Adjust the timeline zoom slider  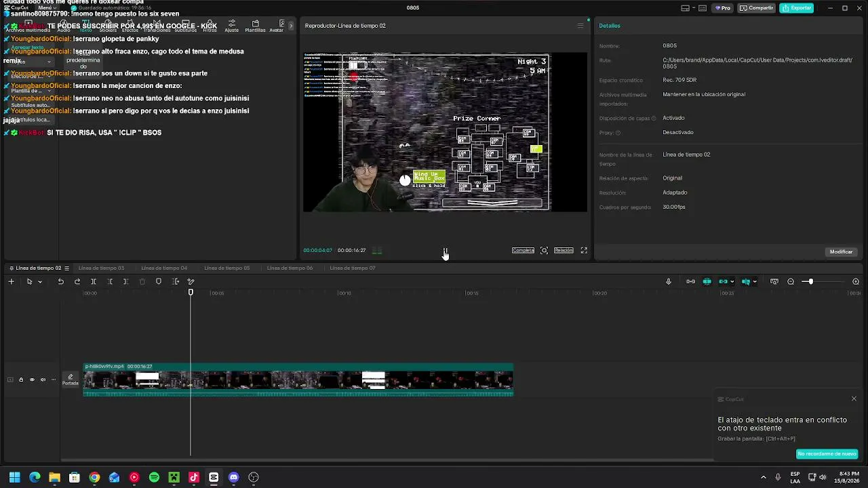click(810, 281)
